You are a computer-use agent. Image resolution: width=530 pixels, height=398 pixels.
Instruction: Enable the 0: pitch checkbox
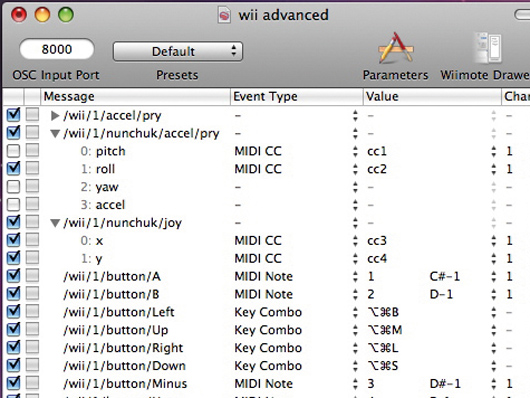[x=13, y=151]
